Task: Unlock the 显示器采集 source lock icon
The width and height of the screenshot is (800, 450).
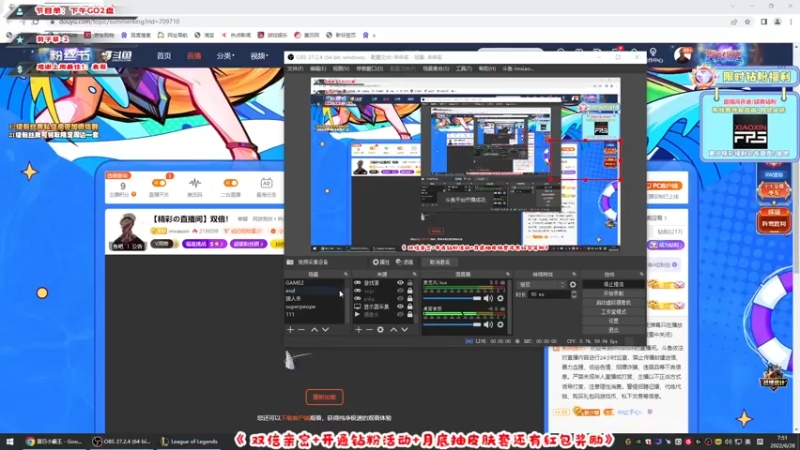Action: tap(410, 307)
